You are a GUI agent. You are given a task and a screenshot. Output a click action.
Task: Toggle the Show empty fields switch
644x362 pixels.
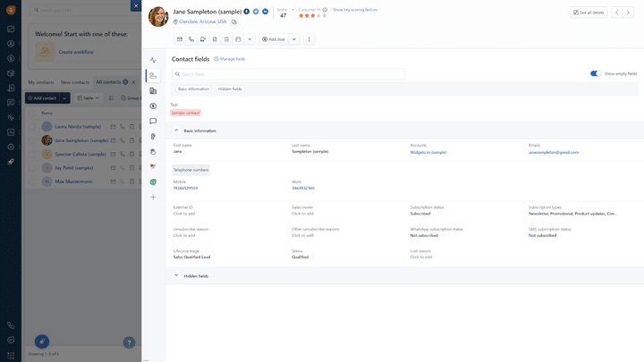[x=596, y=73]
